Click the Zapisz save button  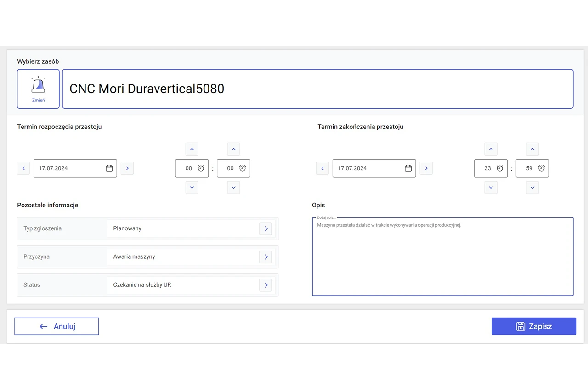click(x=534, y=326)
